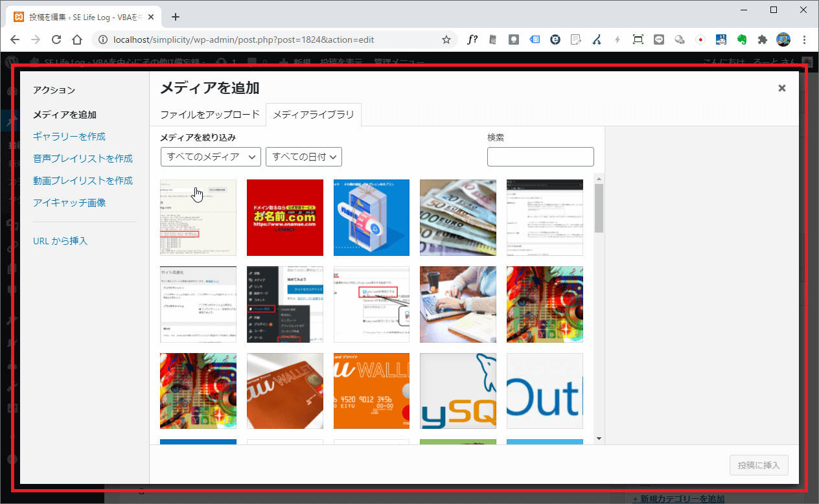Open the すべてのメディア filter dropdown
The image size is (819, 504).
211,157
